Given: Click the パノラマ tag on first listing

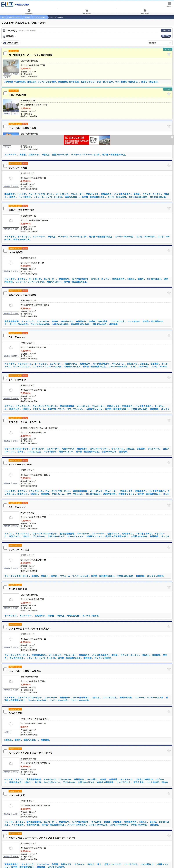Looking at the screenshot, I should pos(7,77).
